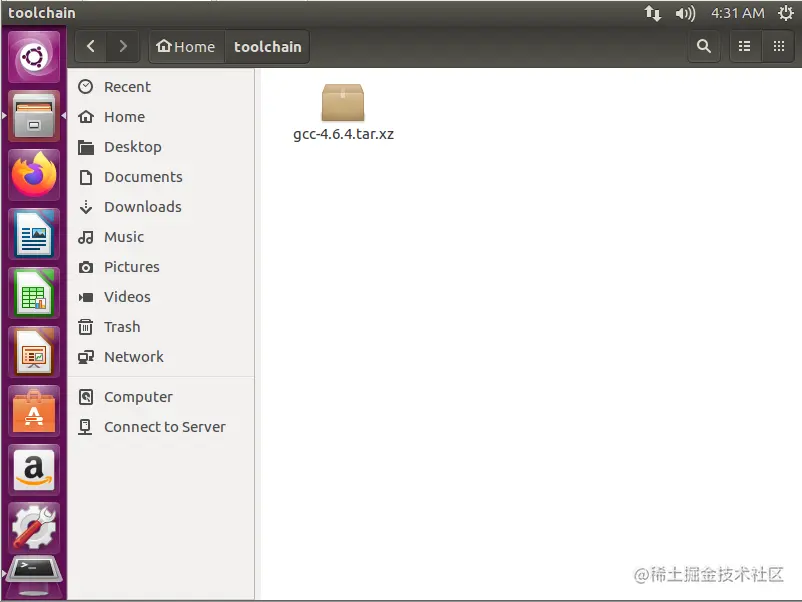The width and height of the screenshot is (802, 602).
Task: Click the toolchain breadcrumb in the path bar
Action: (268, 47)
